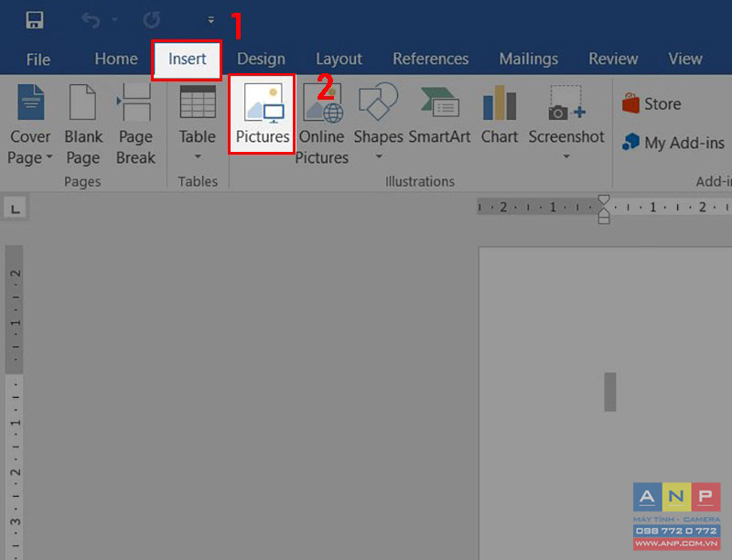Click the tab stop selector (L) box

15,208
